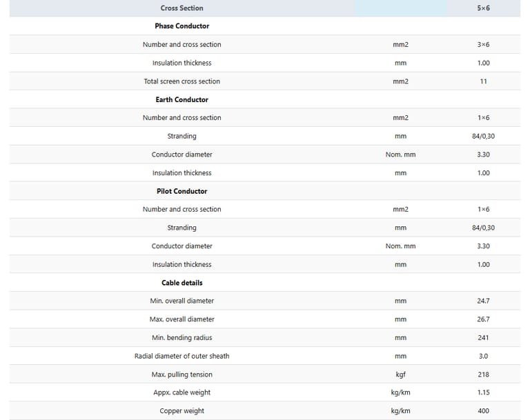Select the copper weight value 400
Screen dimensions: 530x420
[483, 411]
